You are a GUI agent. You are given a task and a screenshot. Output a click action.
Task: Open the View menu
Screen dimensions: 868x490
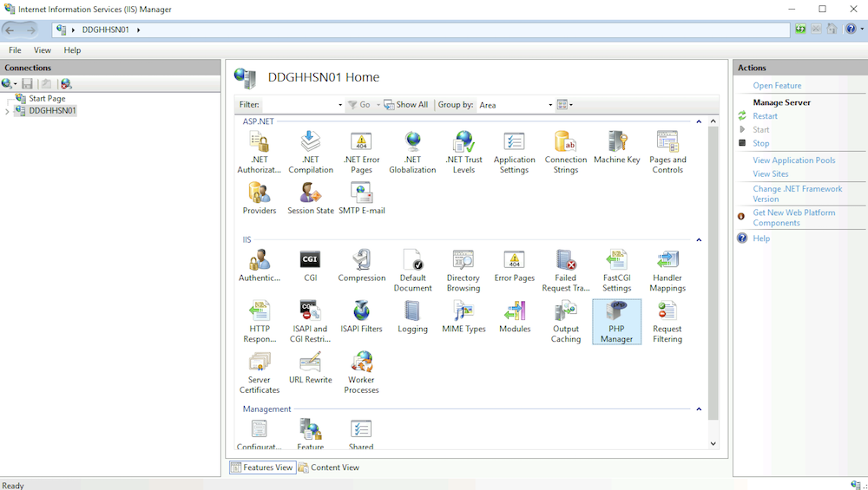click(43, 50)
